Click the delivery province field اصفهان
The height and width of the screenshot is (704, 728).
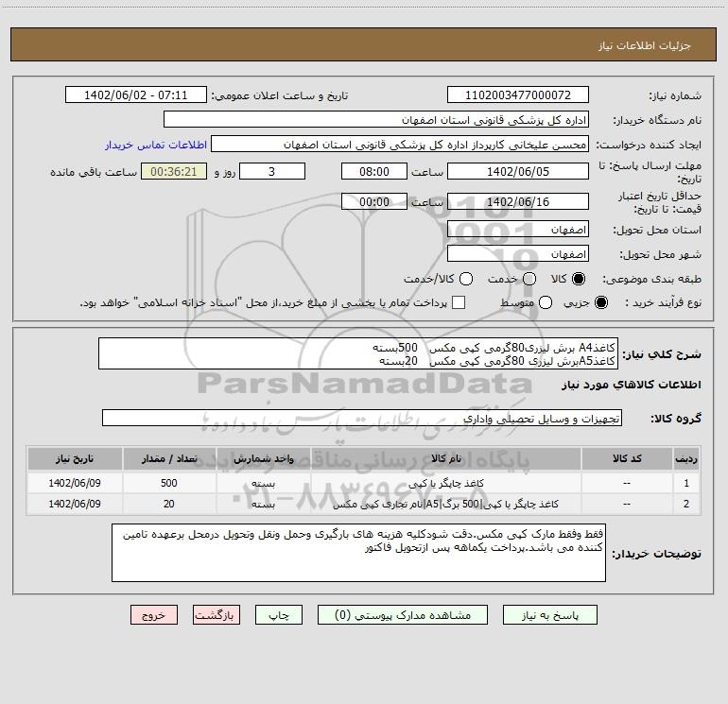click(x=518, y=230)
